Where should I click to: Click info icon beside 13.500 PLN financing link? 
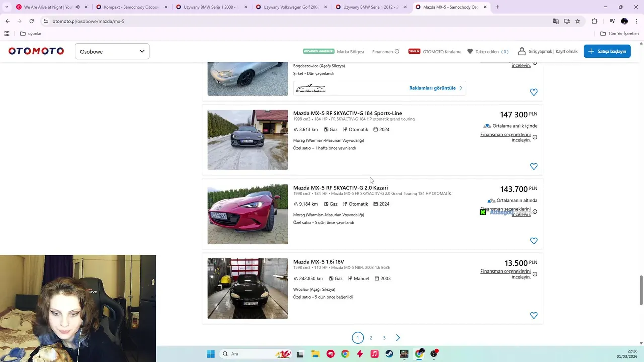[x=535, y=274]
